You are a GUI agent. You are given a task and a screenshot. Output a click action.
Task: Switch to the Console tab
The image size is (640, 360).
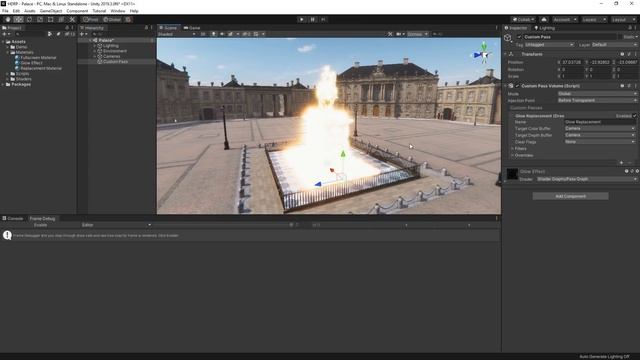click(x=13, y=218)
